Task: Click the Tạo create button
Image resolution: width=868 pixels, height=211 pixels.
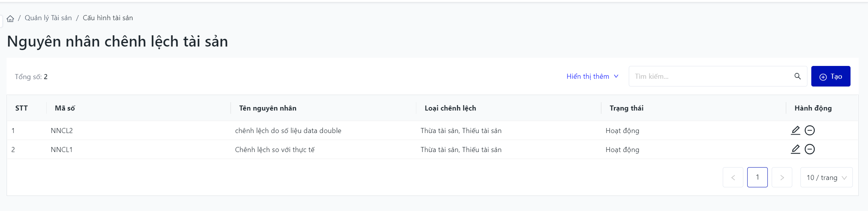Action: [831, 76]
